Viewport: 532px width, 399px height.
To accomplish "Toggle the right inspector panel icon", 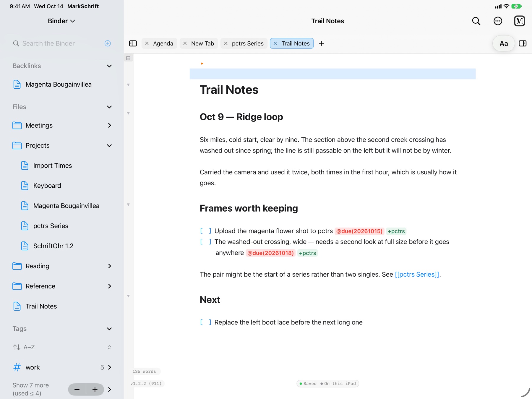I will point(523,43).
